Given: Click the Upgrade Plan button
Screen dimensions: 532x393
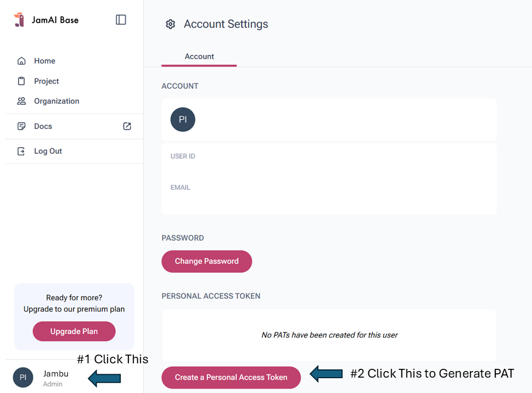Looking at the screenshot, I should (x=74, y=332).
